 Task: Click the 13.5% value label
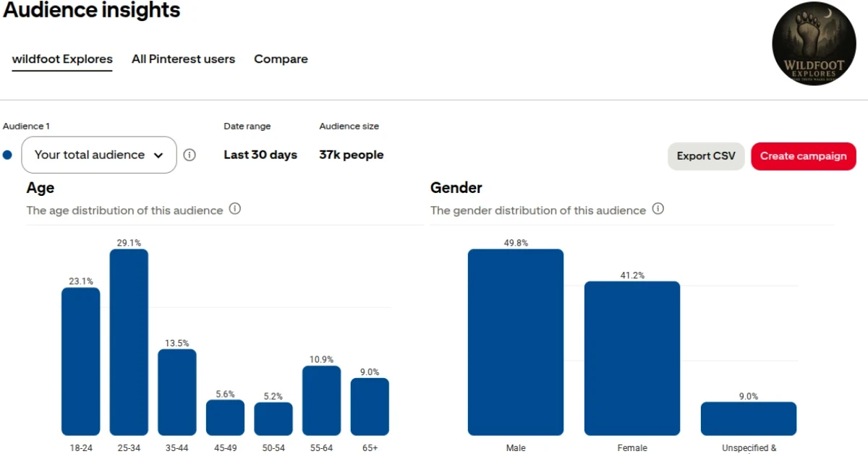point(177,343)
